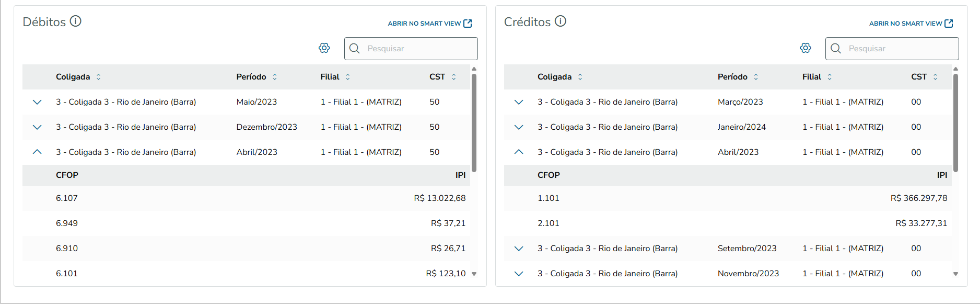980x304 pixels.
Task: Sort Créditos table by Período
Action: click(x=756, y=77)
